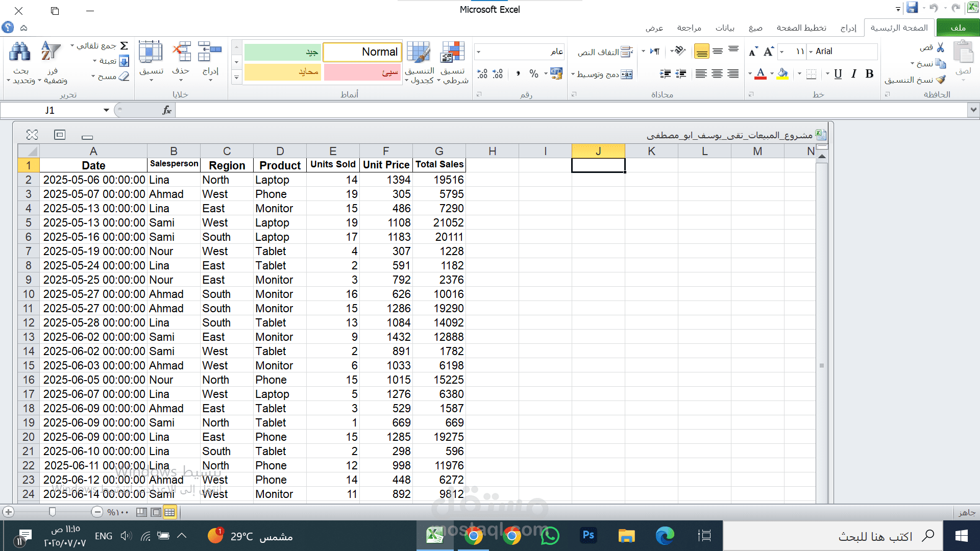Apply the Normal cell style
The image size is (980, 551).
pyautogui.click(x=362, y=52)
